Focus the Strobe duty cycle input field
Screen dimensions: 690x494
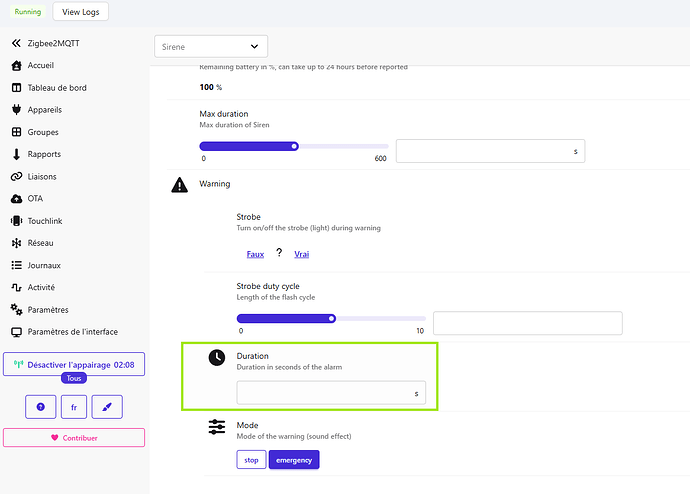pos(528,323)
